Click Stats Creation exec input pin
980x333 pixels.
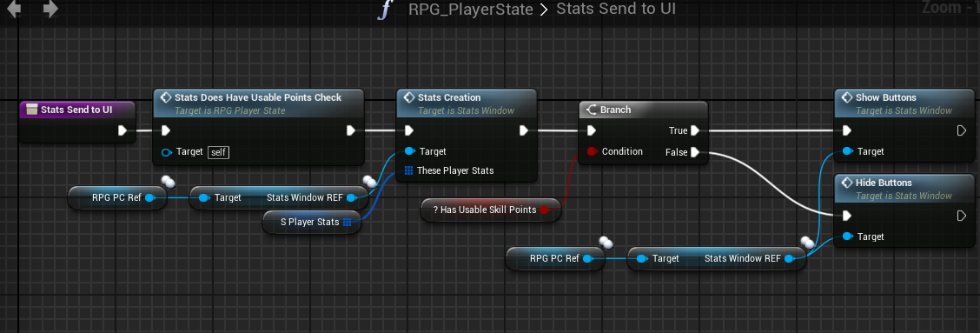[408, 130]
